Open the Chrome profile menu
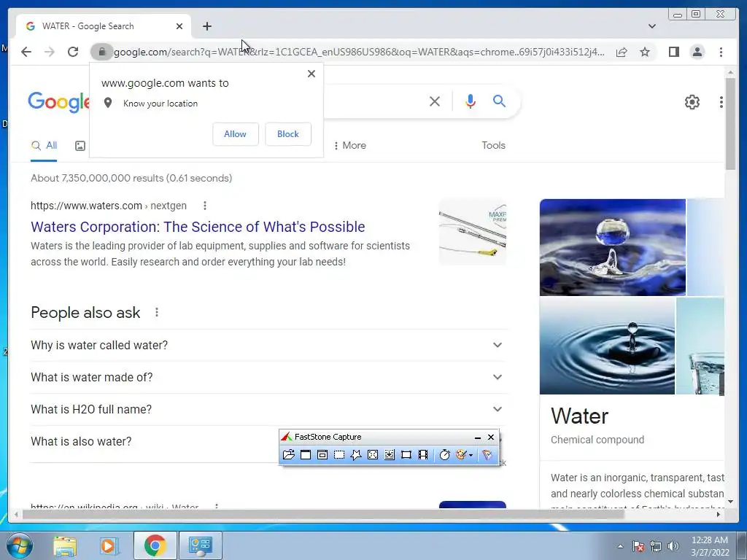 697,52
